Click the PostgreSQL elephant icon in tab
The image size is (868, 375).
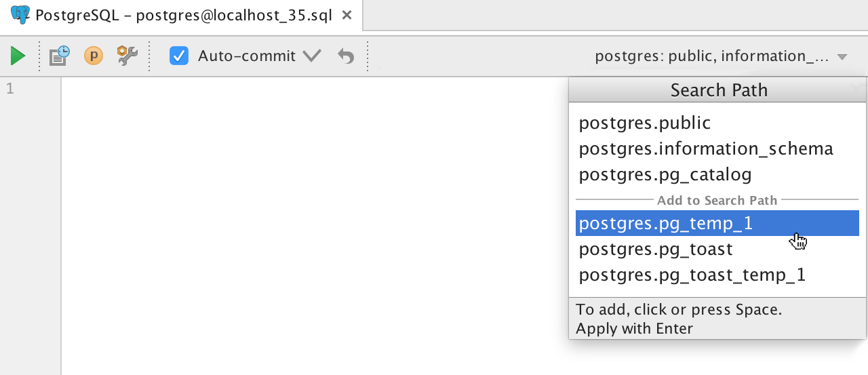pos(20,15)
